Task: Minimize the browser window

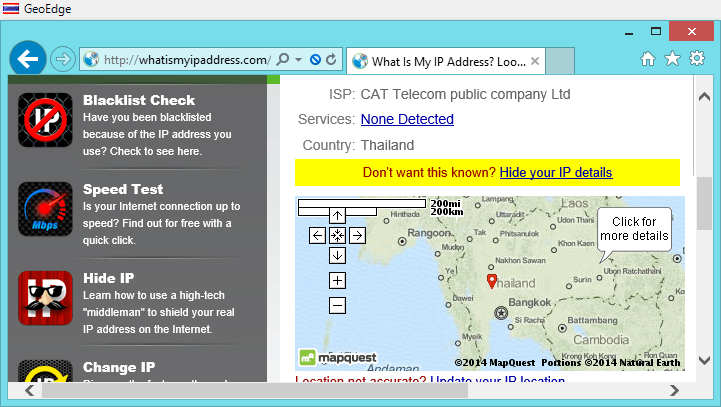Action: point(629,32)
